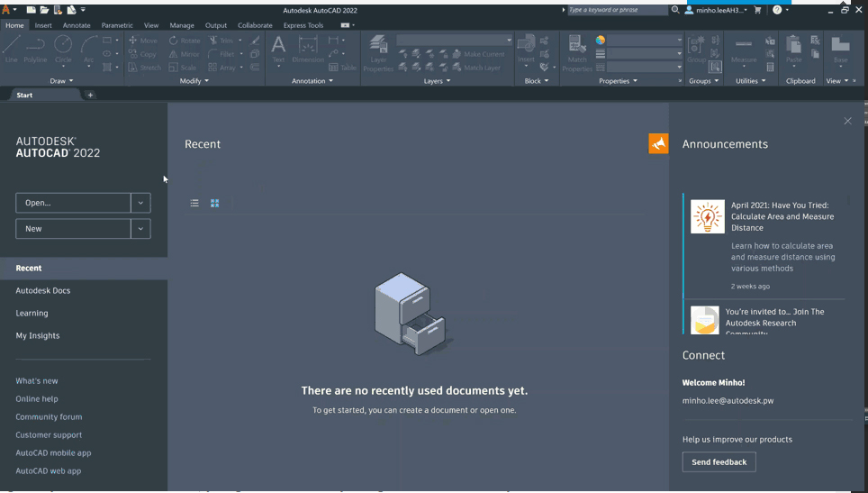Select Autodesk Docs in the sidebar

43,291
